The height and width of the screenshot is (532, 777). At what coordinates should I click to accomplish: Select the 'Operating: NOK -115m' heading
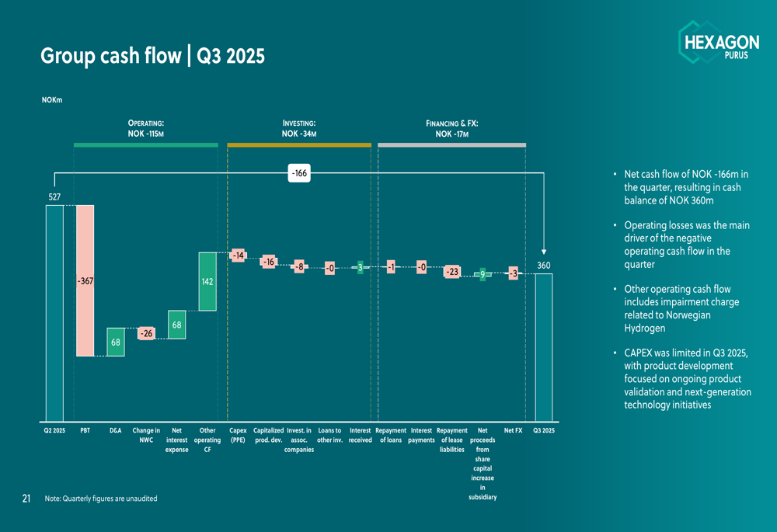(x=145, y=128)
